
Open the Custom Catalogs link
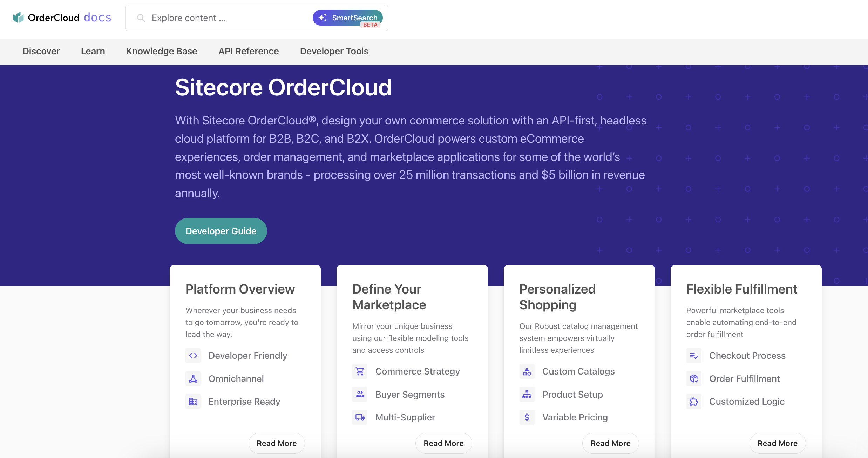(578, 371)
